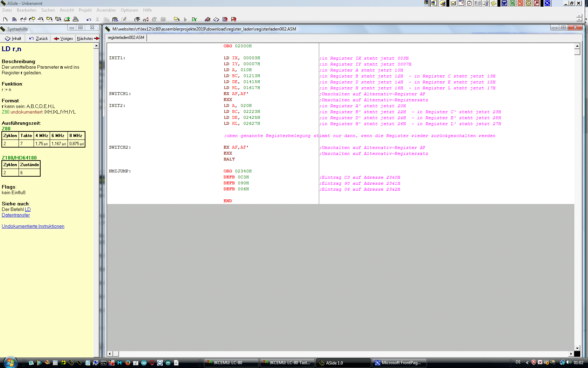Screen dimensions: 588x368
Task: Click editor vertical scrollbar down arrow
Action: 577,348
